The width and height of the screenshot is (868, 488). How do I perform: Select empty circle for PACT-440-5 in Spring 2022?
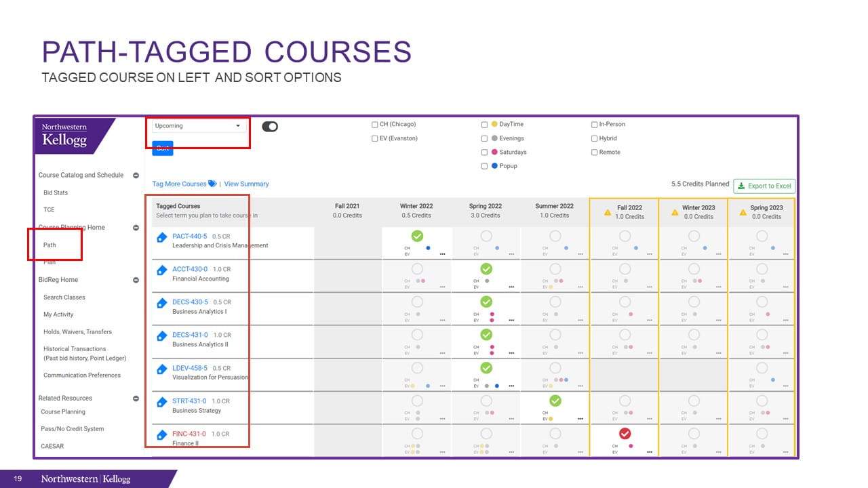click(x=486, y=236)
